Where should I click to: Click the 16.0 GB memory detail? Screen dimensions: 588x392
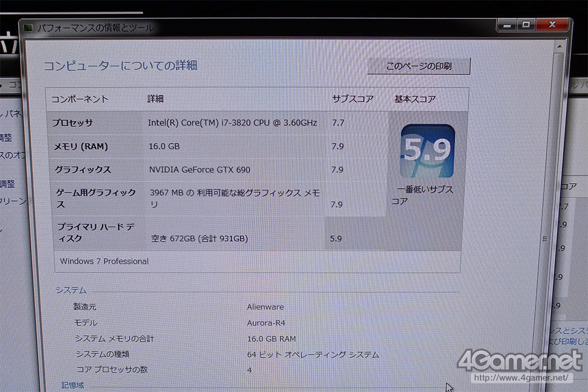[x=164, y=146]
